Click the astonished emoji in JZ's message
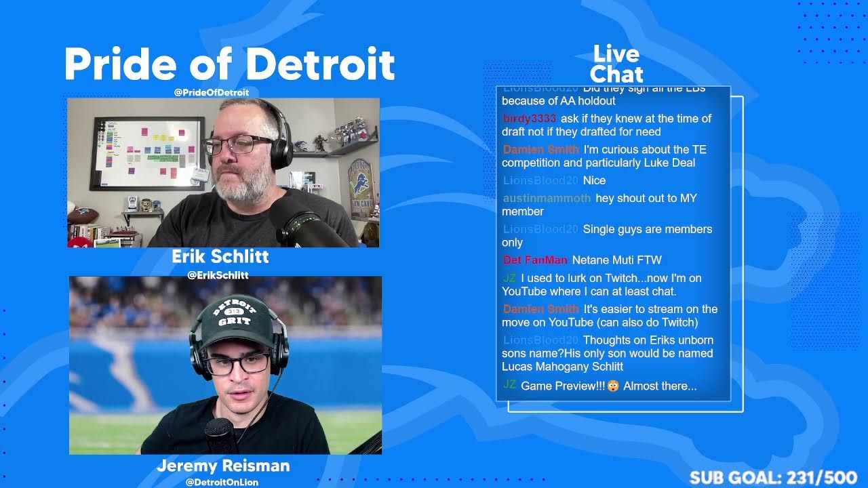The image size is (868, 488). pos(613,386)
